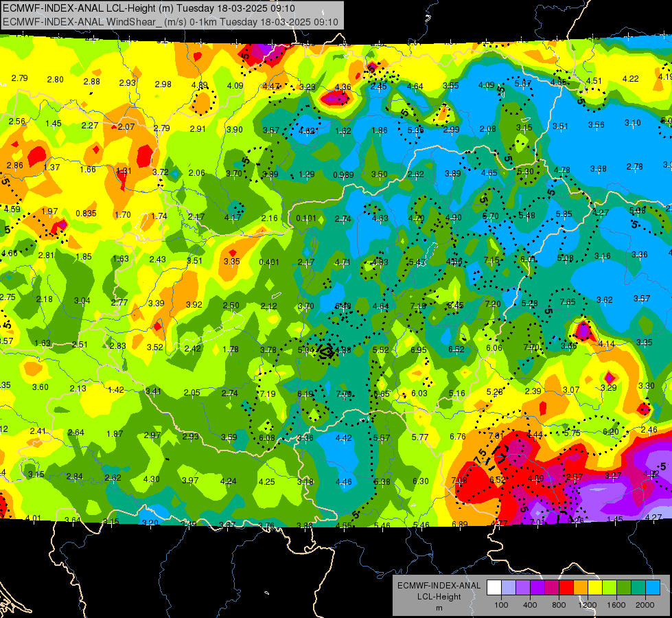The width and height of the screenshot is (672, 618).
Task: Select the orange legend swatch
Action: (x=581, y=588)
